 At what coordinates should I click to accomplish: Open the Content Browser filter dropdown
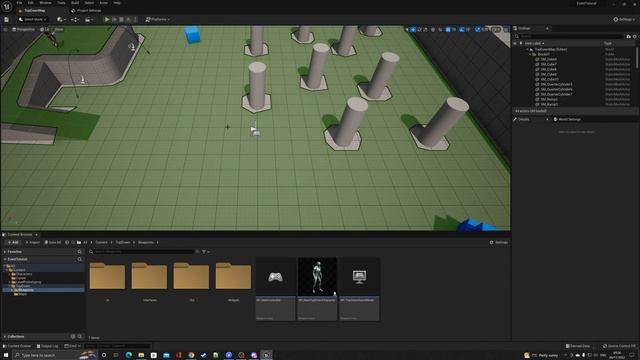(206, 252)
